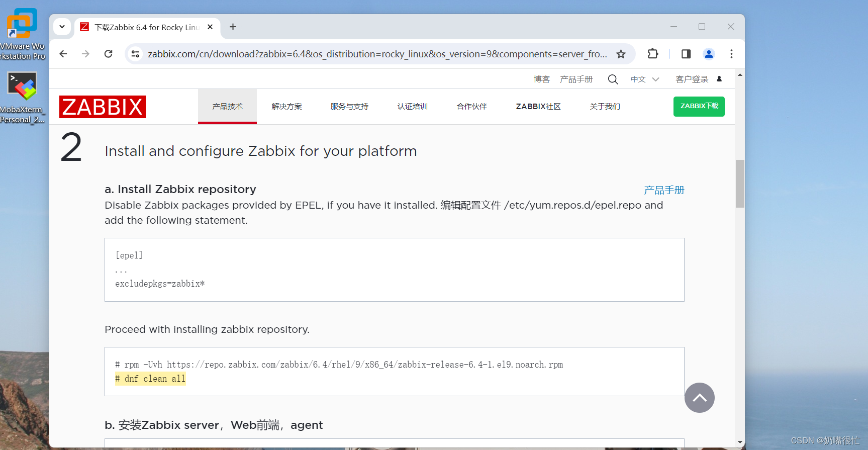
Task: Click the ZABBIX logo
Action: pos(103,107)
